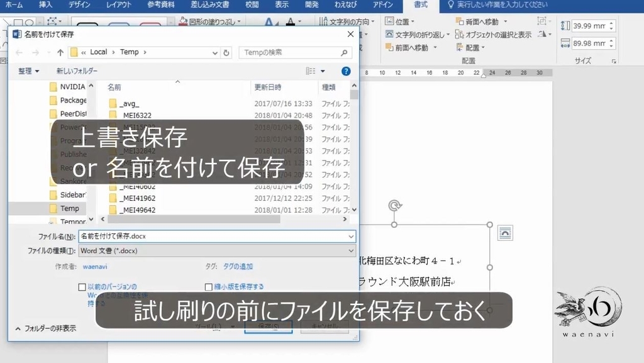Click the New Folder button
644x363 pixels.
tap(77, 71)
